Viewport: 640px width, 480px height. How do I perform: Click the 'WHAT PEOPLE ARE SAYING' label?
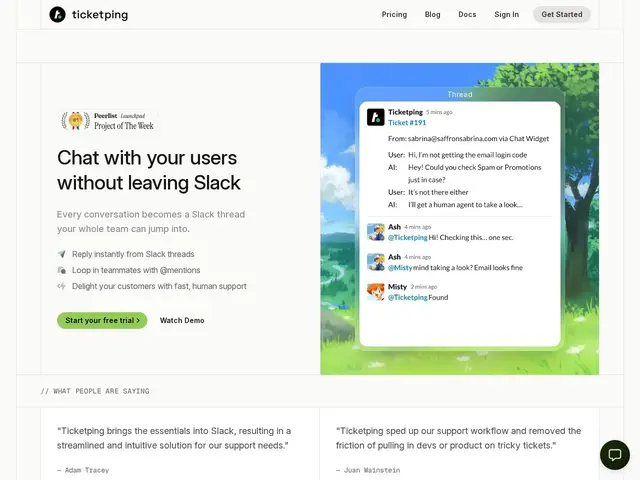[x=95, y=391]
